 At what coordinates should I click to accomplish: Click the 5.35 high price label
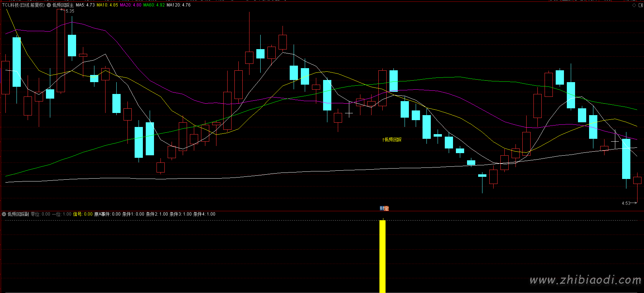[x=70, y=11]
